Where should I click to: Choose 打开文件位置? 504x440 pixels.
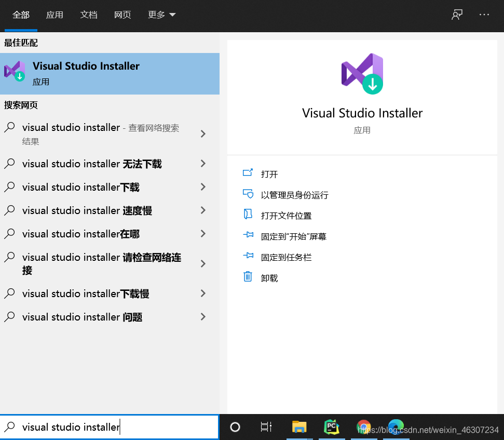pos(286,216)
